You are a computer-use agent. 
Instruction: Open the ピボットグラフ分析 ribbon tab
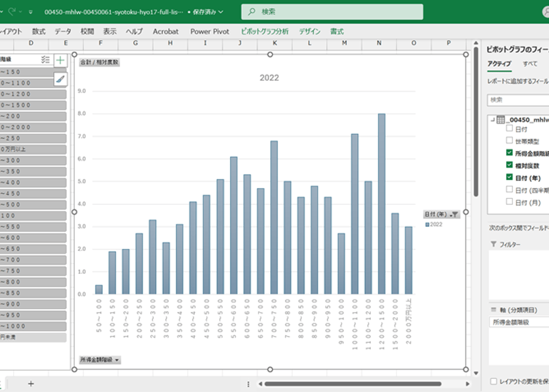coord(265,31)
